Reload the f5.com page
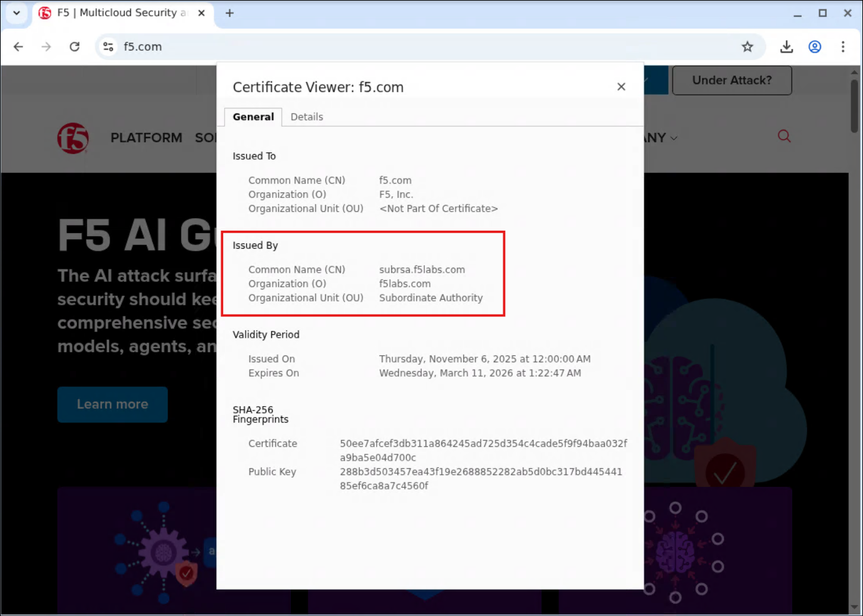The width and height of the screenshot is (863, 616). pos(75,46)
